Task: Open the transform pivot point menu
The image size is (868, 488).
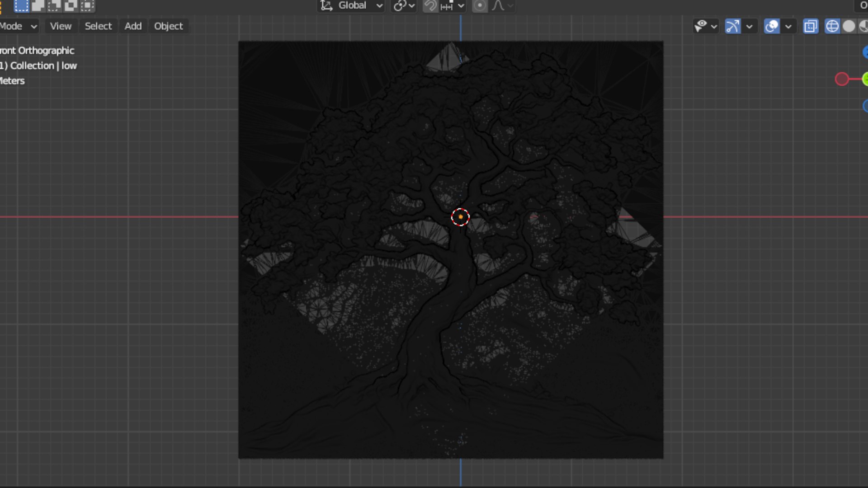Action: point(404,5)
